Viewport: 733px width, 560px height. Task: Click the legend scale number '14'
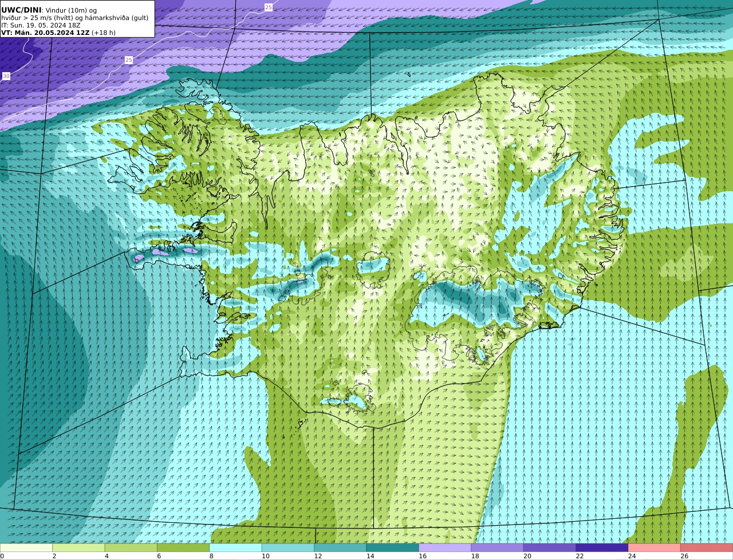pyautogui.click(x=370, y=556)
